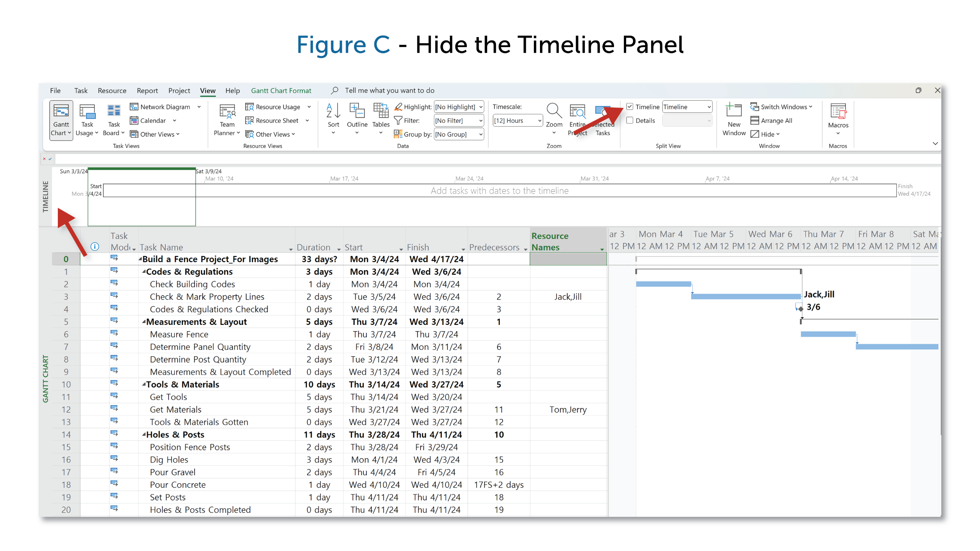Image resolution: width=980 pixels, height=551 pixels.
Task: Switch to the Task ribbon tab
Action: (x=81, y=91)
